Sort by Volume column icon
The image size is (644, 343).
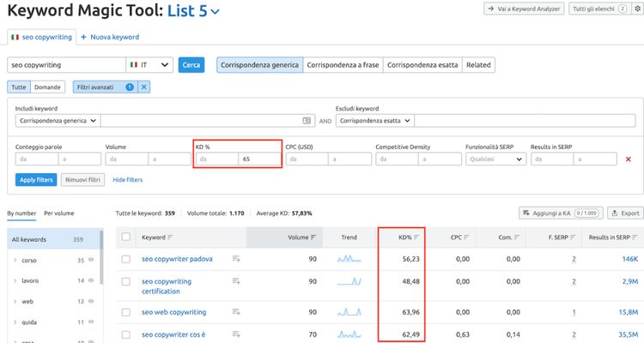[x=313, y=238]
